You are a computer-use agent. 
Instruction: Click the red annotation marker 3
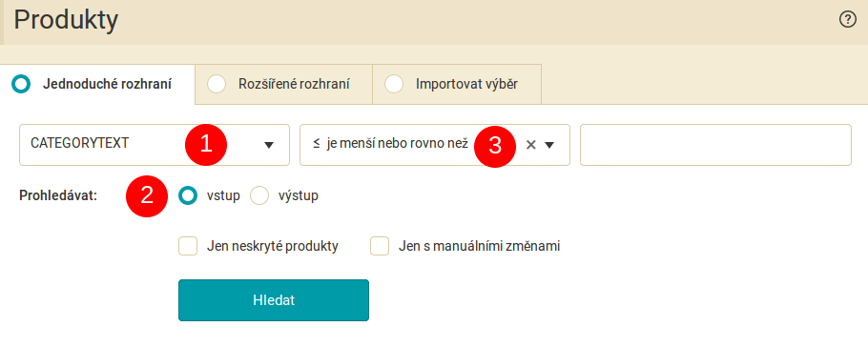point(495,145)
